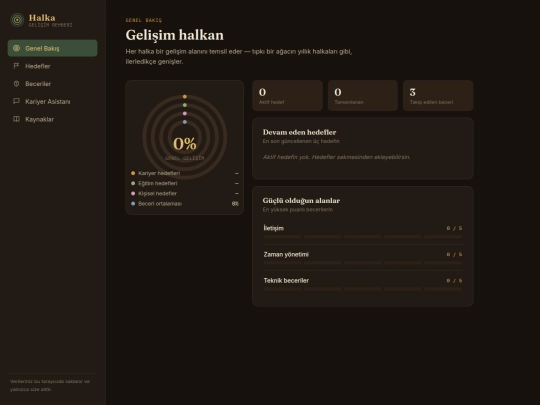Click the Beceri ortalaması legend row

pos(185,204)
